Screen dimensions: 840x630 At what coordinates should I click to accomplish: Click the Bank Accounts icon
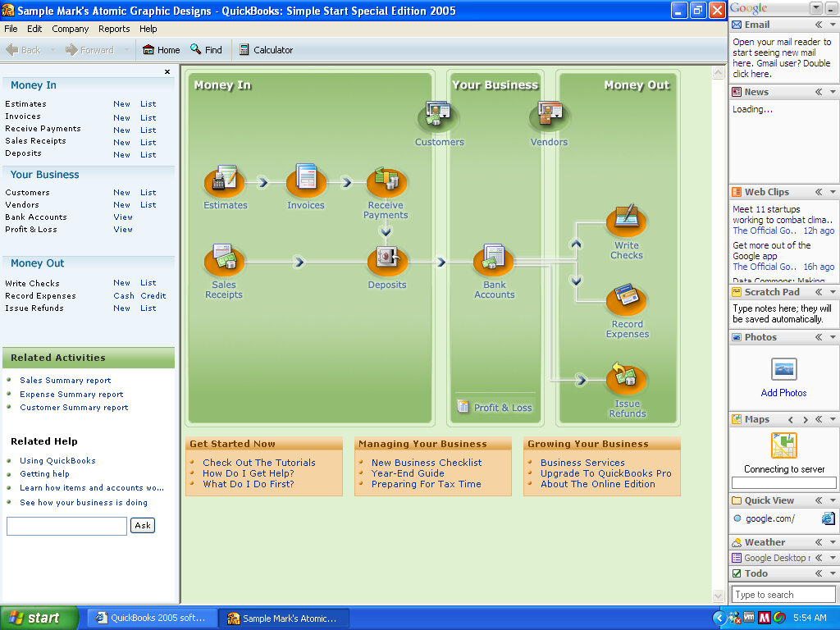(494, 260)
